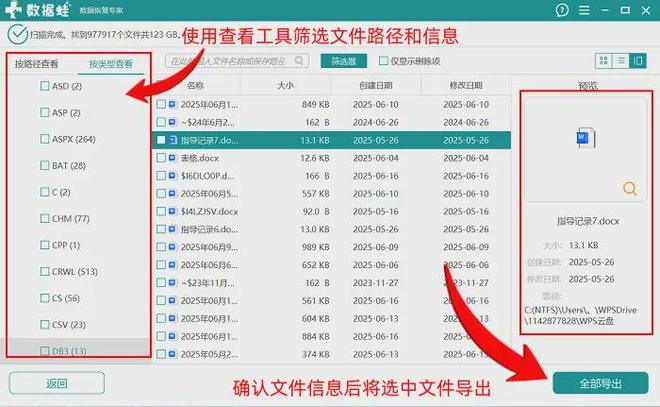Enable 仅显示删除项 checkbox
The height and width of the screenshot is (407, 660).
coord(383,61)
